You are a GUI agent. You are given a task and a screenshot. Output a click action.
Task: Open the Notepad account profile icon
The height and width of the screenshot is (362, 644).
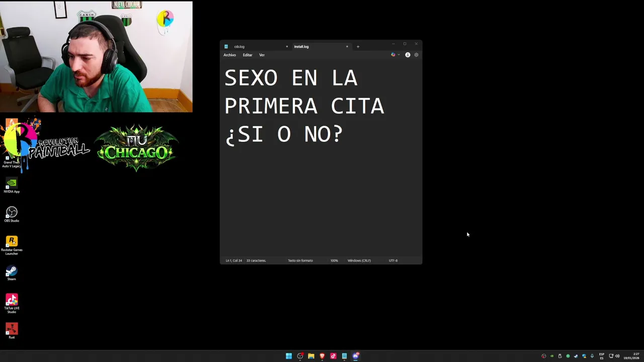(x=408, y=55)
